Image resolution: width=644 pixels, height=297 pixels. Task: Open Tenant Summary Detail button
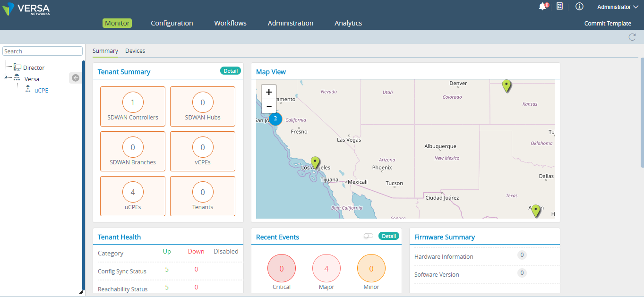[x=231, y=71]
